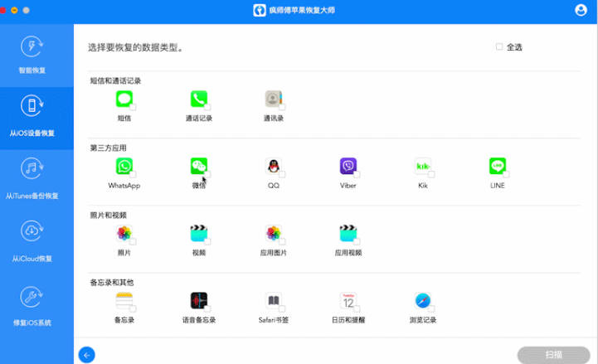Click the 扫描 scan button
This screenshot has height=364, width=598.
[x=554, y=355]
